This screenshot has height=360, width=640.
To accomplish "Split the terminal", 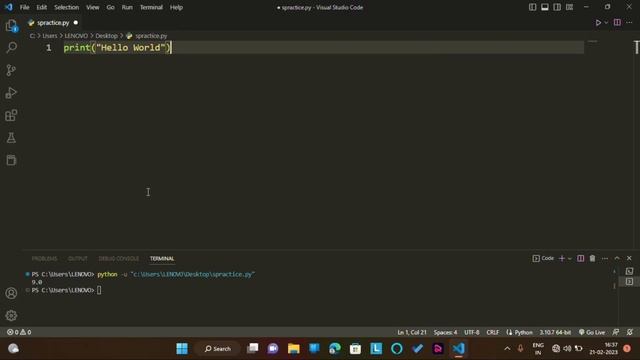I will pos(580,258).
